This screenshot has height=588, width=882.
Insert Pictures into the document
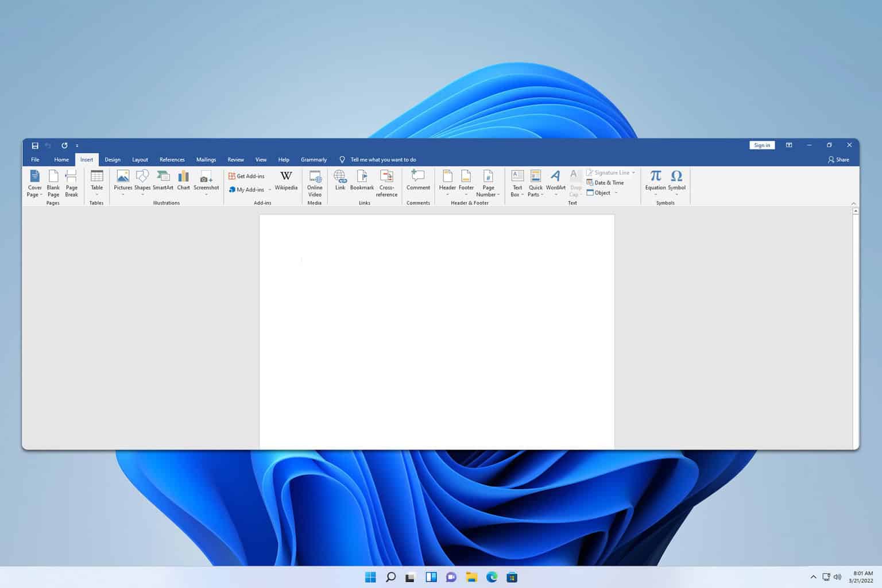click(x=123, y=183)
